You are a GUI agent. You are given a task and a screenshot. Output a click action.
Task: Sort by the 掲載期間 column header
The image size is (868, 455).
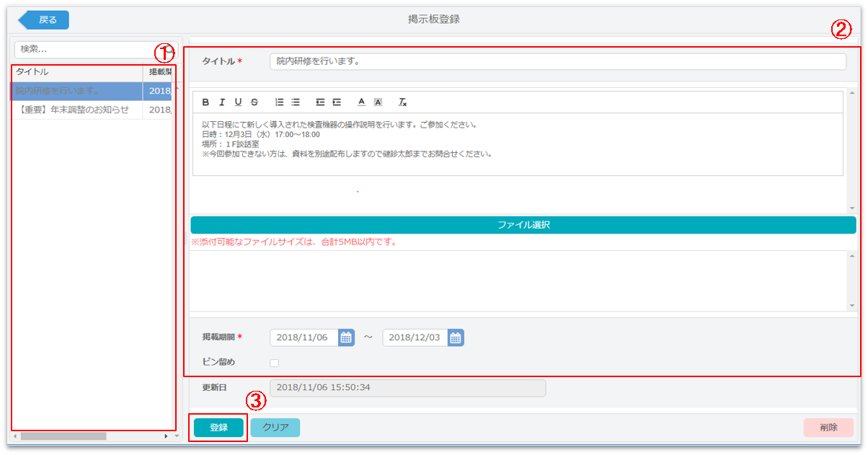pyautogui.click(x=159, y=72)
